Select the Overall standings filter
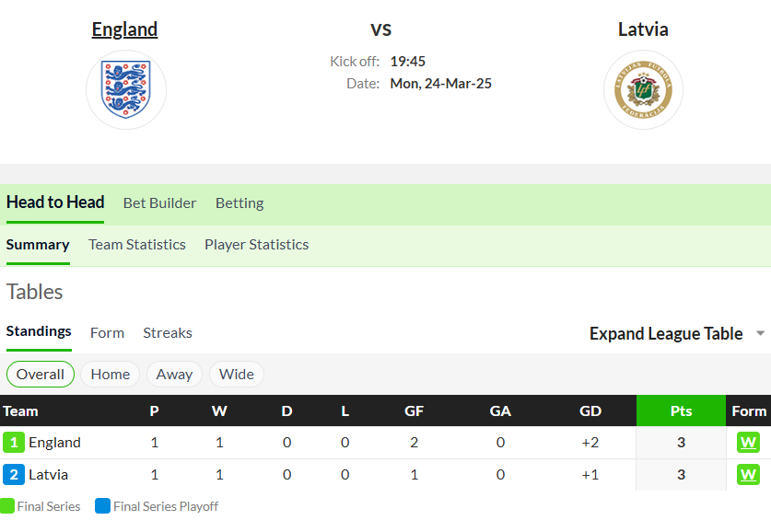Viewport: 771px width, 532px height. click(41, 375)
